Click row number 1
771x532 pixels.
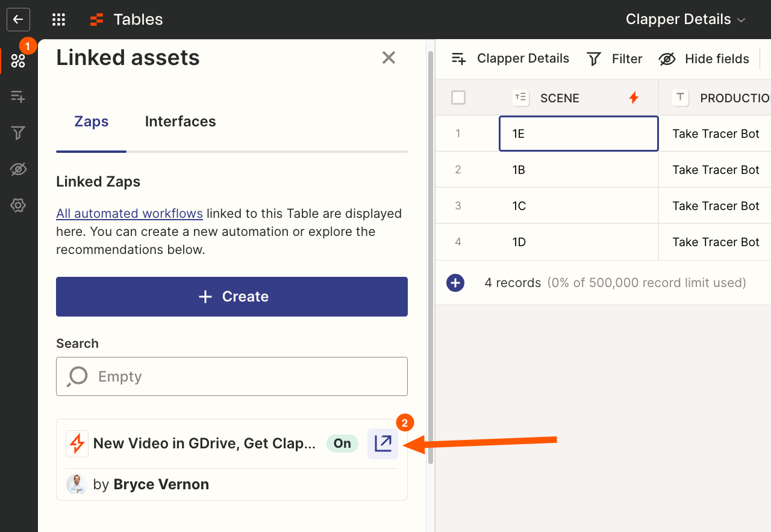tap(458, 134)
